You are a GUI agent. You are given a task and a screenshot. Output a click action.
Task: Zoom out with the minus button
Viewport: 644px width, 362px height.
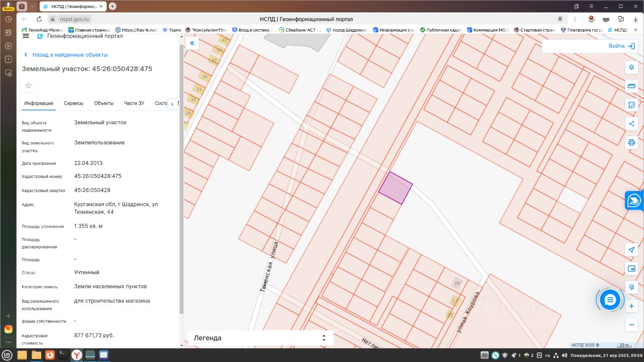point(631,325)
